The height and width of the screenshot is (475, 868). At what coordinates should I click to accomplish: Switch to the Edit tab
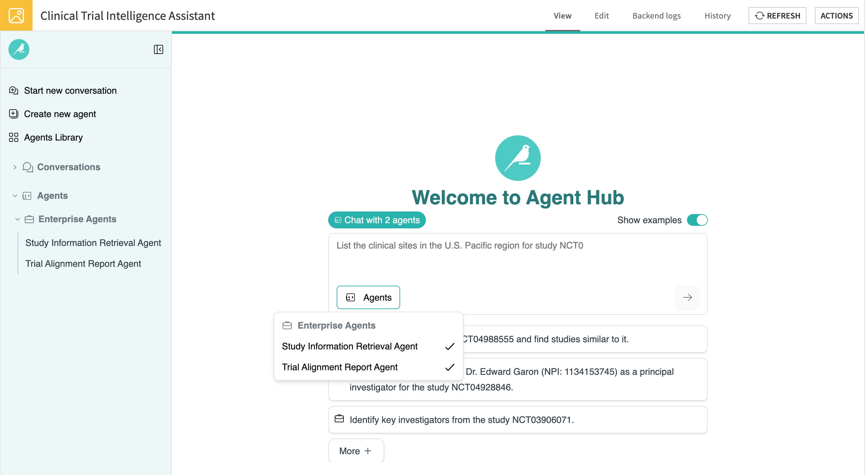coord(602,16)
